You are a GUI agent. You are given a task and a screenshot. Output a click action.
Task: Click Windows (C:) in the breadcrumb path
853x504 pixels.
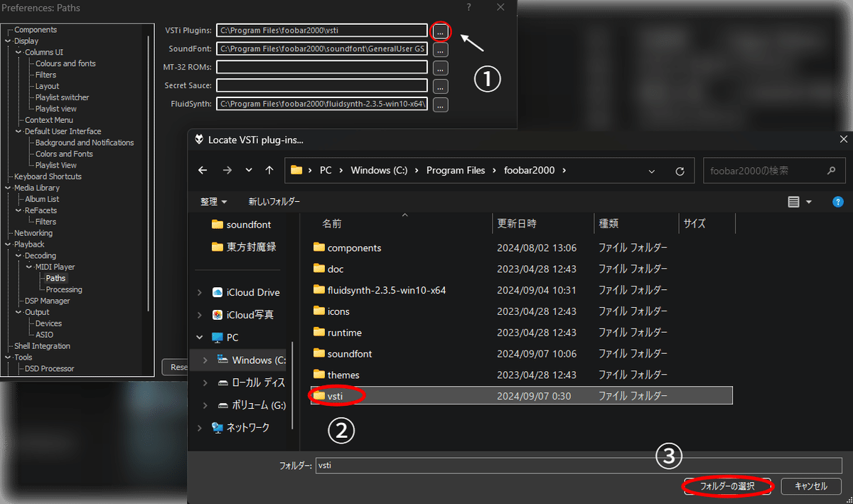380,171
